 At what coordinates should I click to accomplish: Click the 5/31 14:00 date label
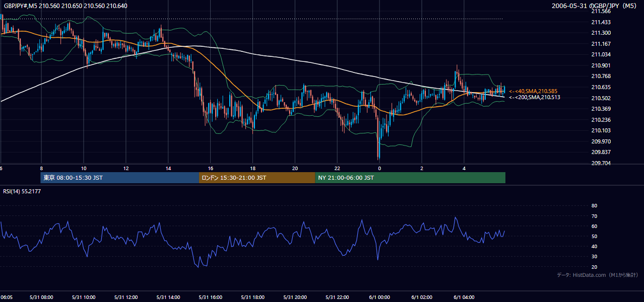click(x=168, y=297)
